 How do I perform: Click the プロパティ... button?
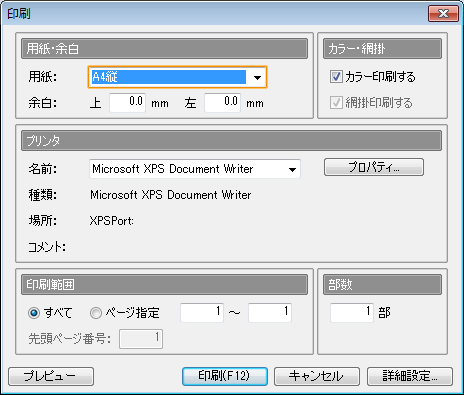(x=374, y=167)
